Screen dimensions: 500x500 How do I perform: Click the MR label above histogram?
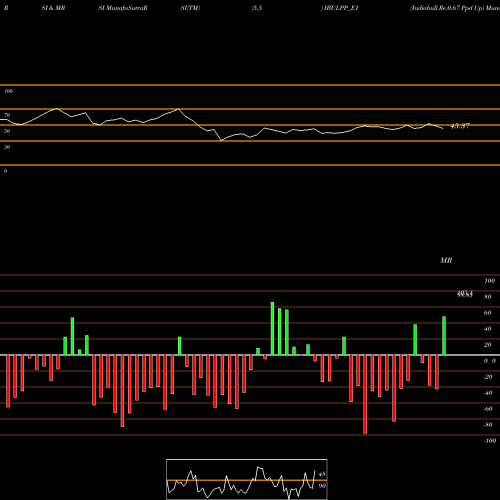(446, 260)
